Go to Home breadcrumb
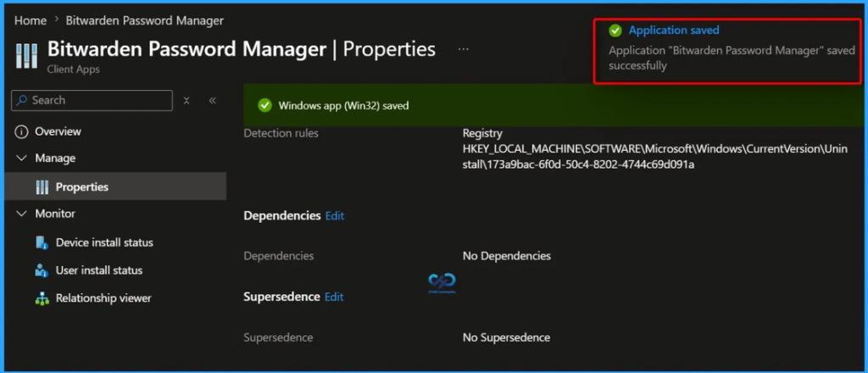 pos(31,20)
